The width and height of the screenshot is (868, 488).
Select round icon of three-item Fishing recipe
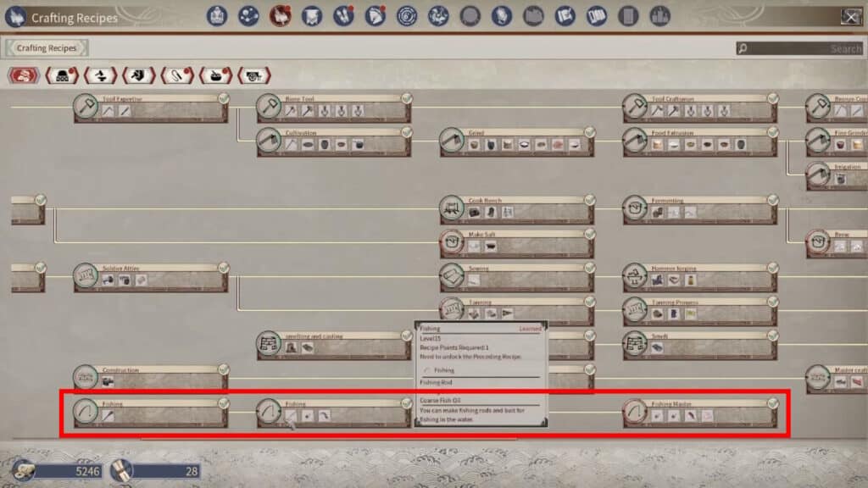pyautogui.click(x=269, y=411)
